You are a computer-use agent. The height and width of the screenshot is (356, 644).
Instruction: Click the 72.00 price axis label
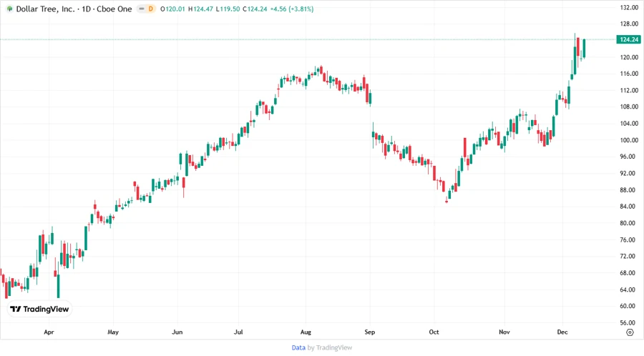[x=629, y=256]
